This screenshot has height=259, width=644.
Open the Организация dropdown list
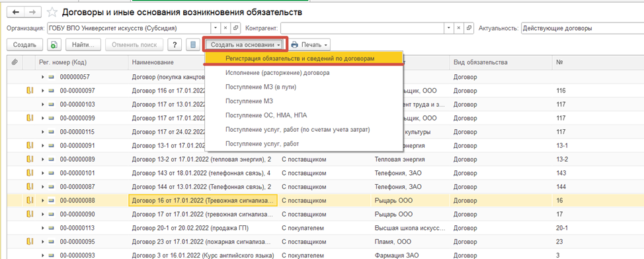[x=216, y=28]
